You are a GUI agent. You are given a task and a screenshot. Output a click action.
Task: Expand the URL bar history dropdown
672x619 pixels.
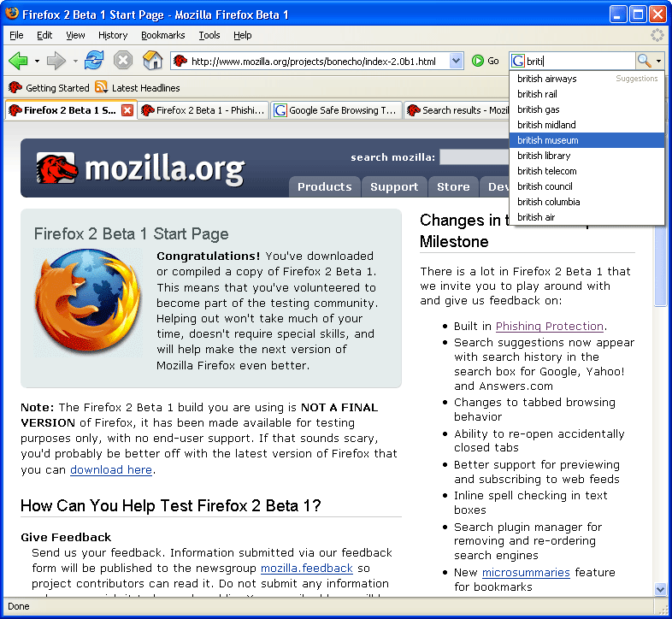coord(456,61)
